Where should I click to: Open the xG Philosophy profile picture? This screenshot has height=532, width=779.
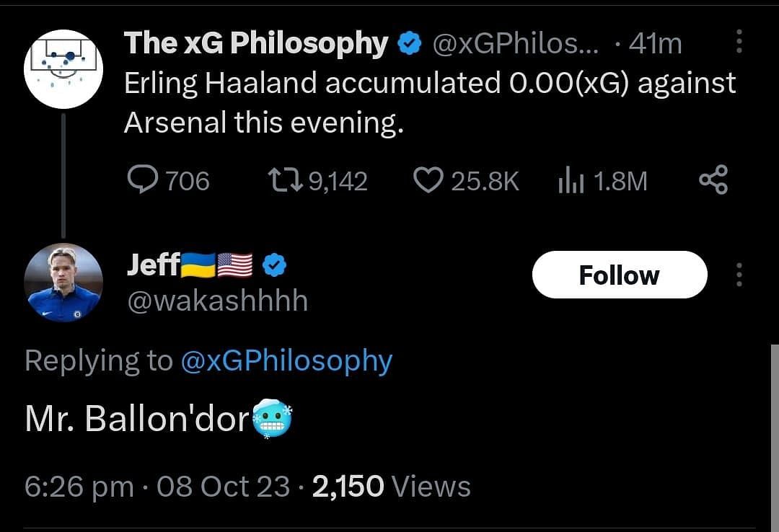(63, 69)
